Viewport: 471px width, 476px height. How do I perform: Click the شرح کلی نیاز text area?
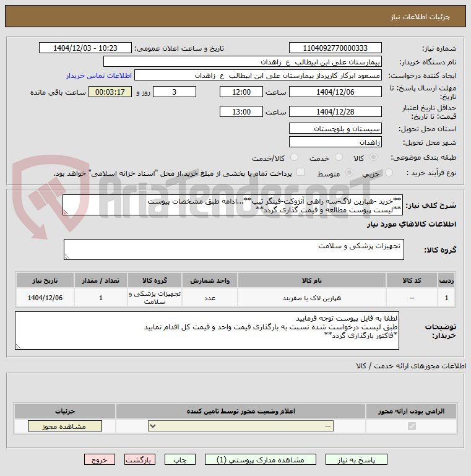point(233,206)
